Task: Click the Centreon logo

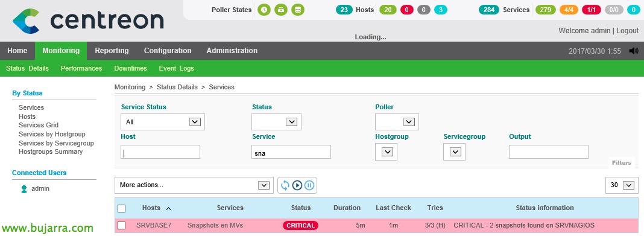Action: tap(88, 21)
